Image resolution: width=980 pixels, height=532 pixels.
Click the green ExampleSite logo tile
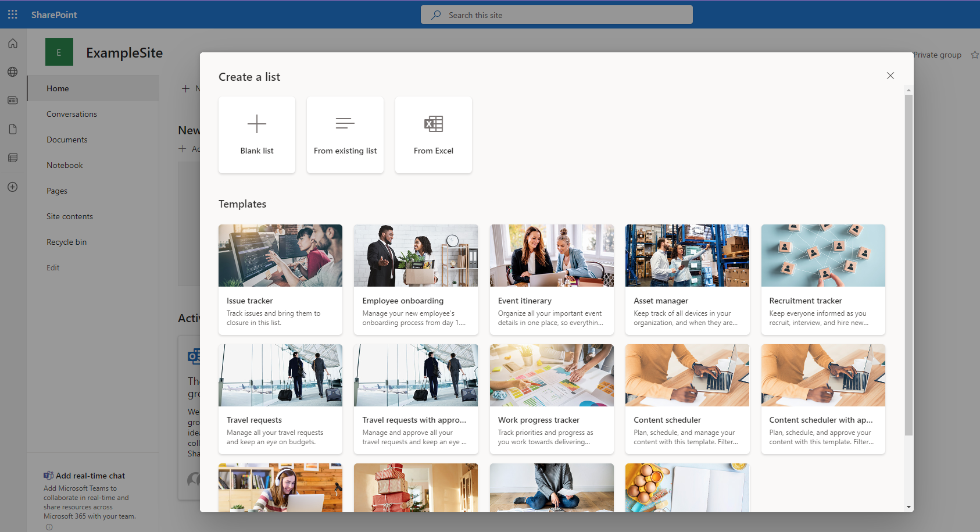(59, 52)
